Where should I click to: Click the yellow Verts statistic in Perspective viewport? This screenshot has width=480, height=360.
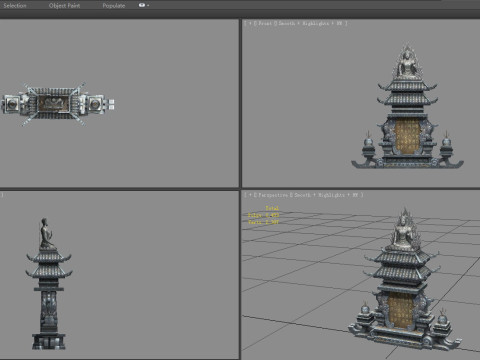[263, 222]
